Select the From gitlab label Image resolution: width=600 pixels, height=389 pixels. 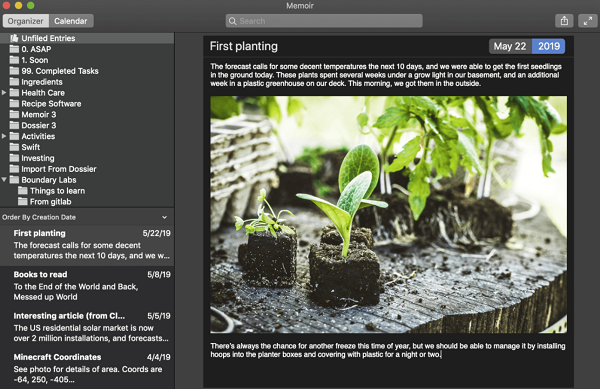pyautogui.click(x=51, y=202)
